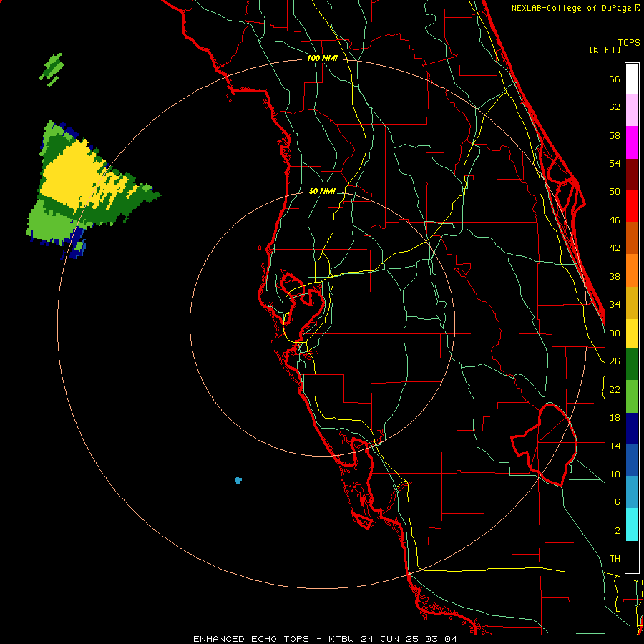Image resolution: width=644 pixels, height=644 pixels.
Task: Click the "K FT" units label
Action: pos(605,49)
